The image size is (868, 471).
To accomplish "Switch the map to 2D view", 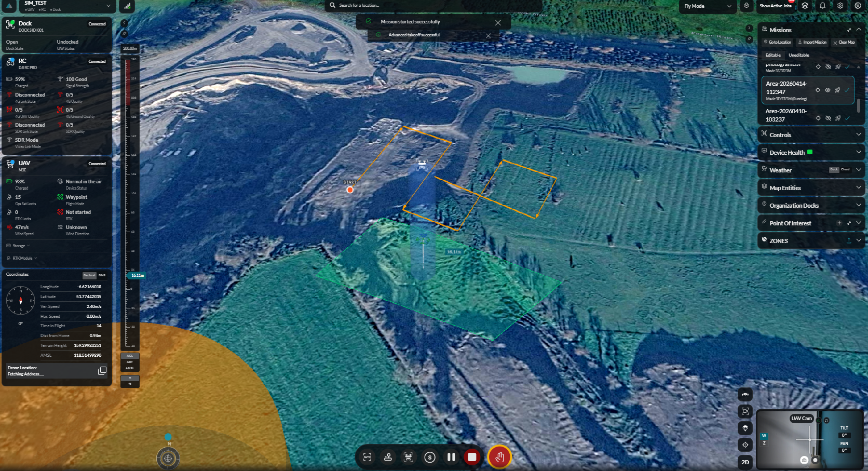I will pyautogui.click(x=745, y=462).
